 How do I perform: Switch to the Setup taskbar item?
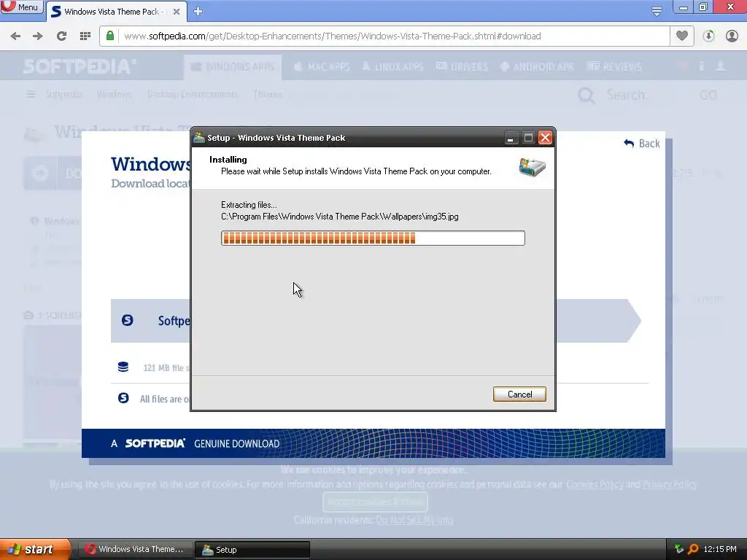point(252,549)
